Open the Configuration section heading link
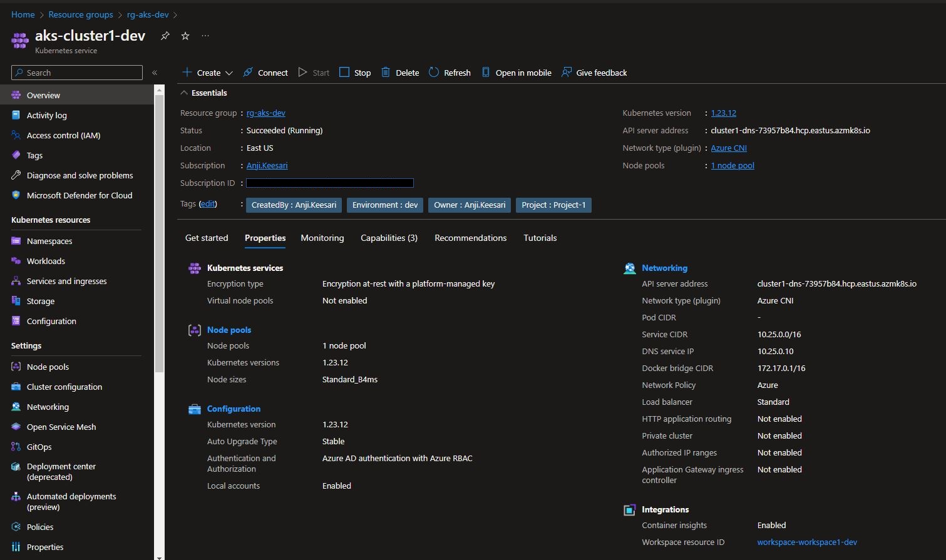 pos(234,409)
